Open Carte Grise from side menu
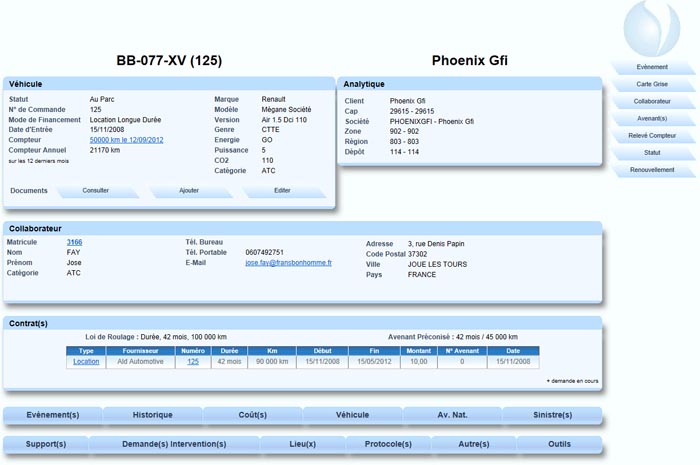700x465 pixels. (651, 84)
